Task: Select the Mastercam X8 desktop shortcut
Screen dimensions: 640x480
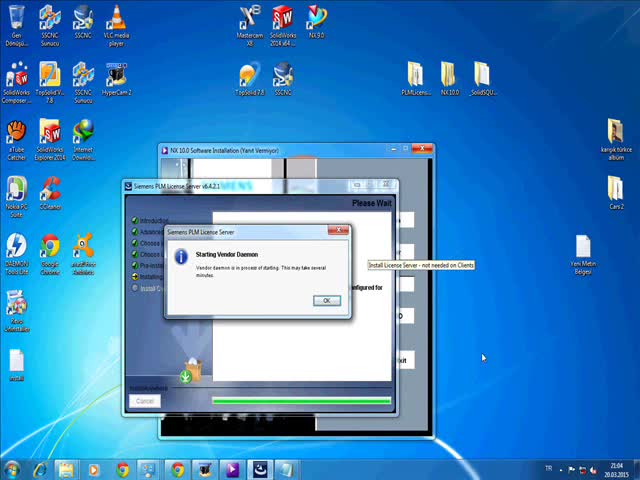Action: click(250, 24)
